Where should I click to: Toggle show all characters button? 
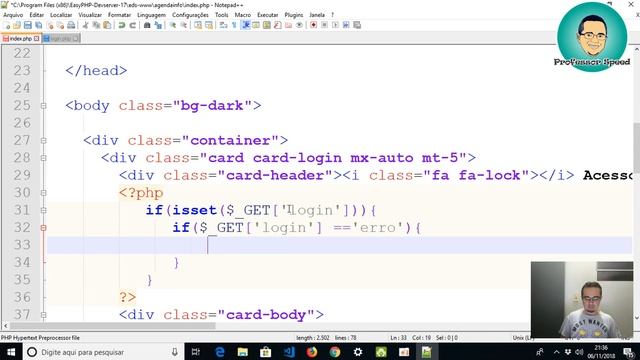coord(234,25)
